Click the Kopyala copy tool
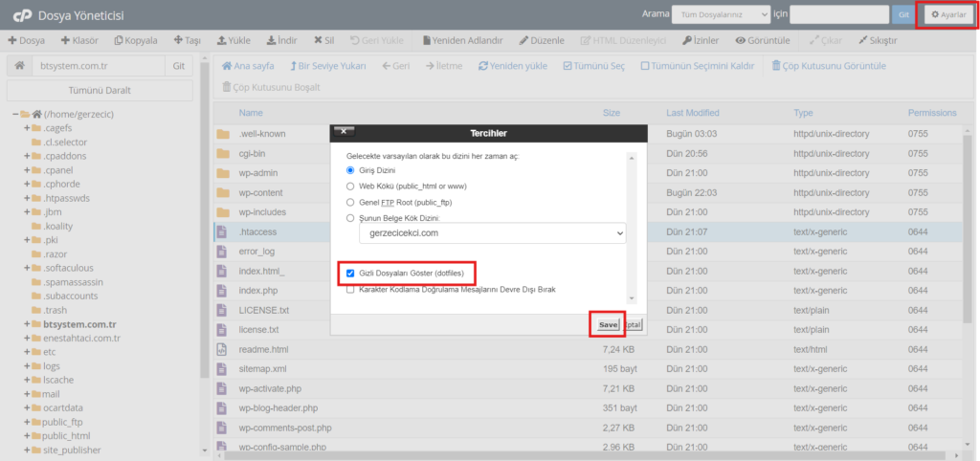980x461 pixels. [136, 40]
